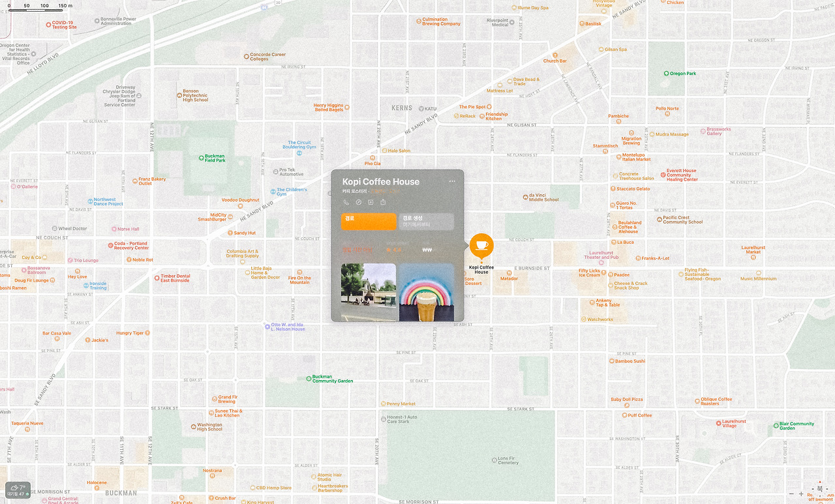The width and height of the screenshot is (835, 504).
Task: Zoom in with the plus button
Action: pos(802,494)
